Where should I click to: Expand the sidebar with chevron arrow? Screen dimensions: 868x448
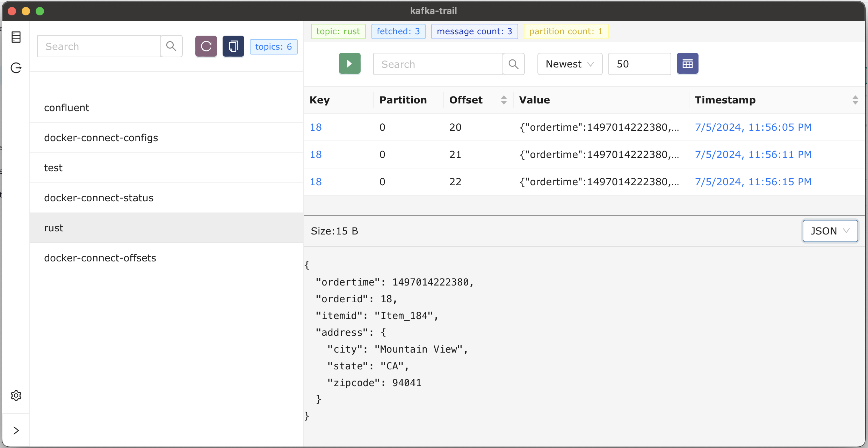click(16, 431)
